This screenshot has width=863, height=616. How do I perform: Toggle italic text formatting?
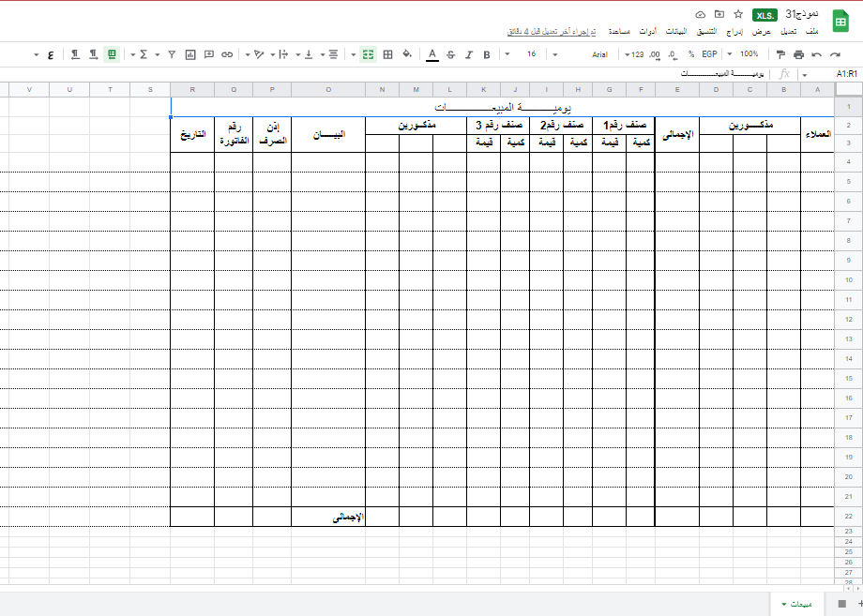(x=468, y=54)
